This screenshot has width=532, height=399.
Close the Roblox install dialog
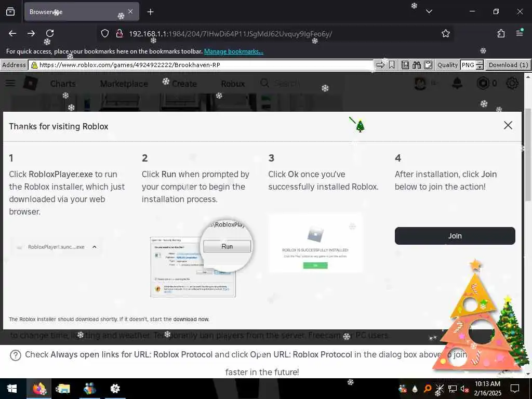(508, 125)
